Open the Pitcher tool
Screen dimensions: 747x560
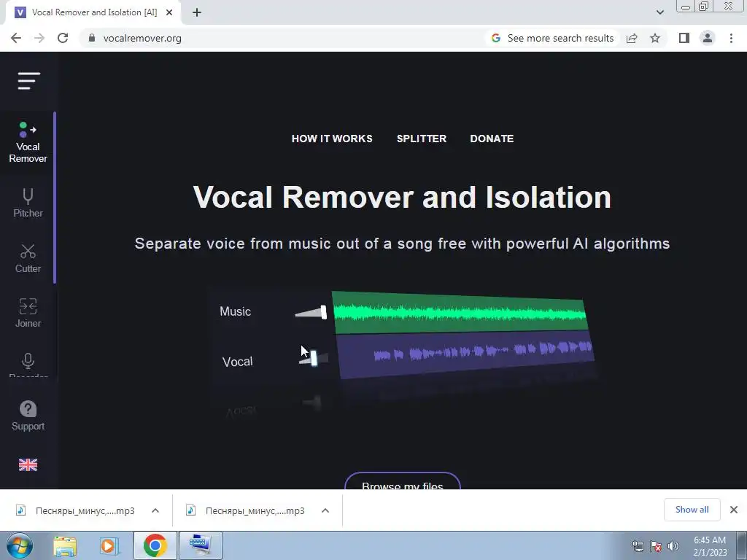[x=28, y=203]
